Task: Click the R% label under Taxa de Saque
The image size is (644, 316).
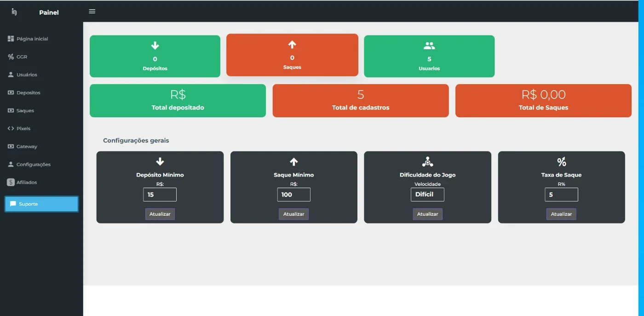Action: pyautogui.click(x=561, y=184)
